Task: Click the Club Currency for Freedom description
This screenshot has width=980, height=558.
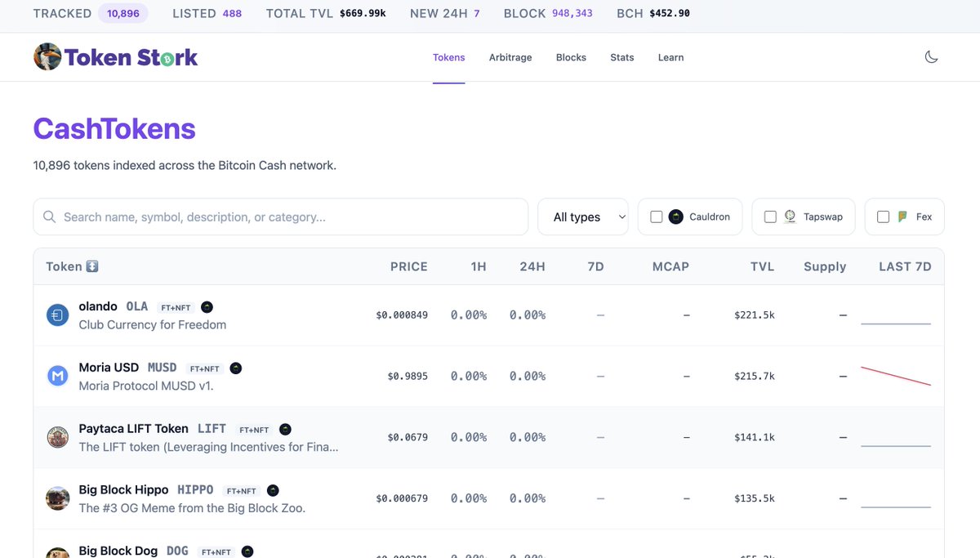Action: click(x=153, y=324)
